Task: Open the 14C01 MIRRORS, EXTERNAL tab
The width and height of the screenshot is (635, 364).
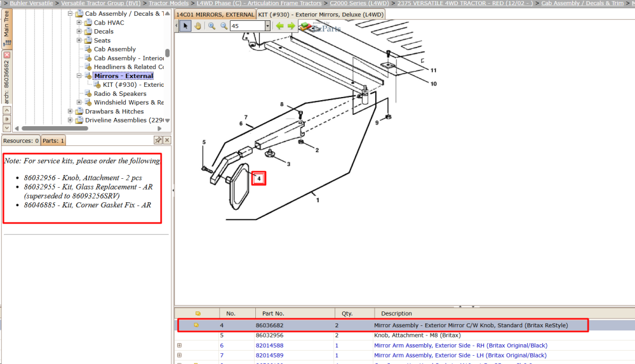Action: [x=215, y=15]
